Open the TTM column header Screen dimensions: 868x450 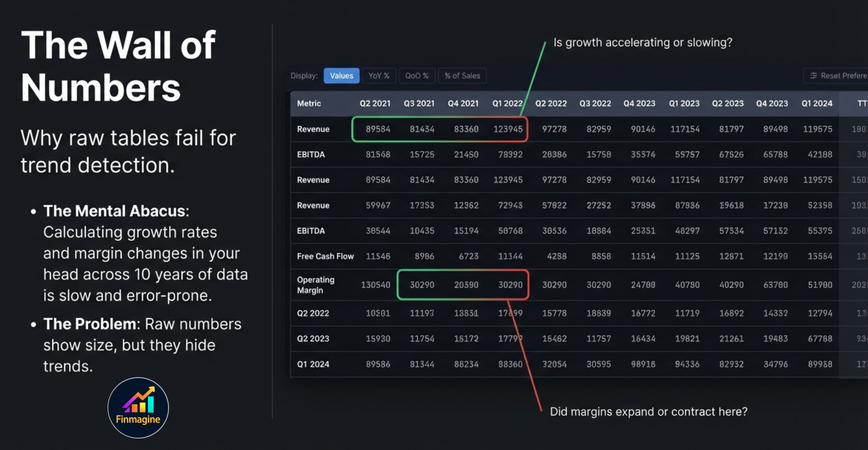861,103
